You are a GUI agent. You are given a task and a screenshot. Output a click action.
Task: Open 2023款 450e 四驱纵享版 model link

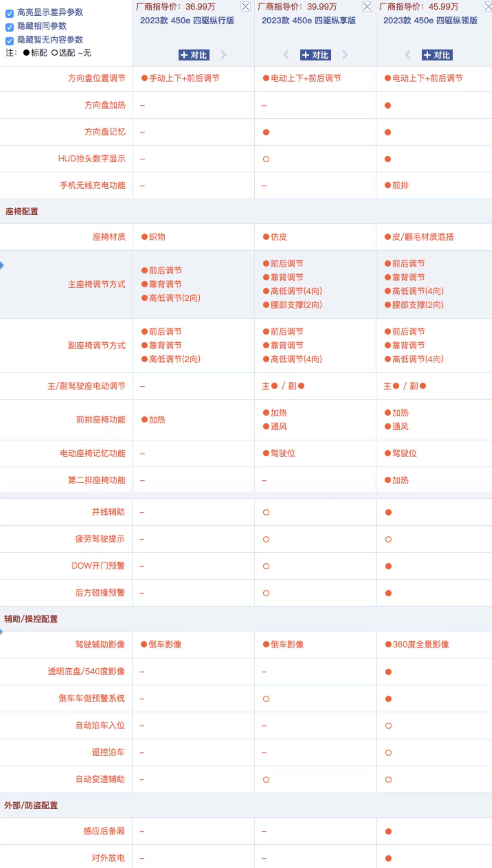pyautogui.click(x=309, y=20)
